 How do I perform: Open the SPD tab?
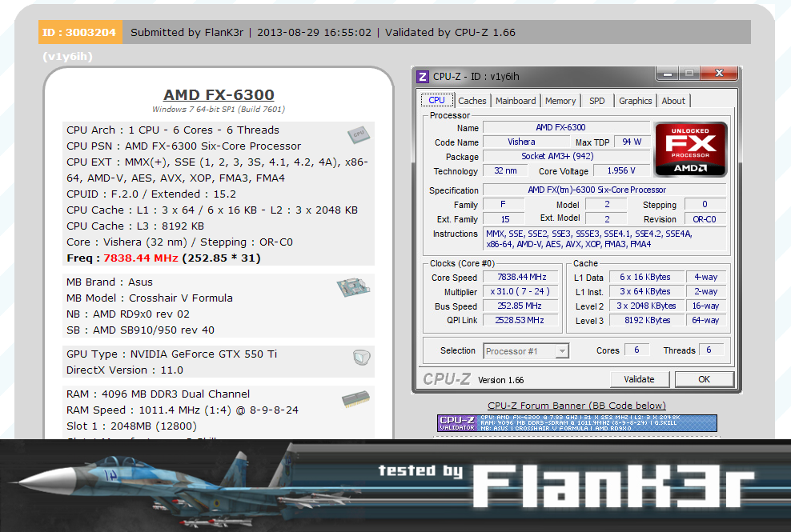[596, 101]
